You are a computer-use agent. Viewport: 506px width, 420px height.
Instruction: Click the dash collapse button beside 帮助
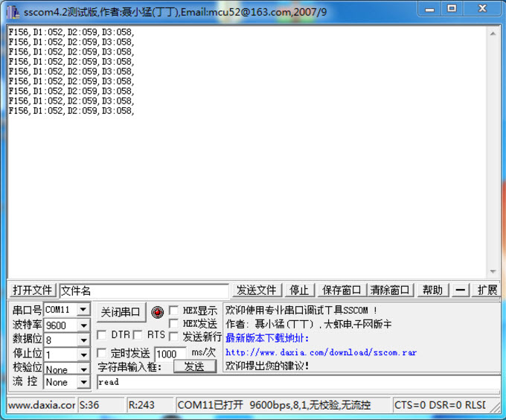pos(460,290)
